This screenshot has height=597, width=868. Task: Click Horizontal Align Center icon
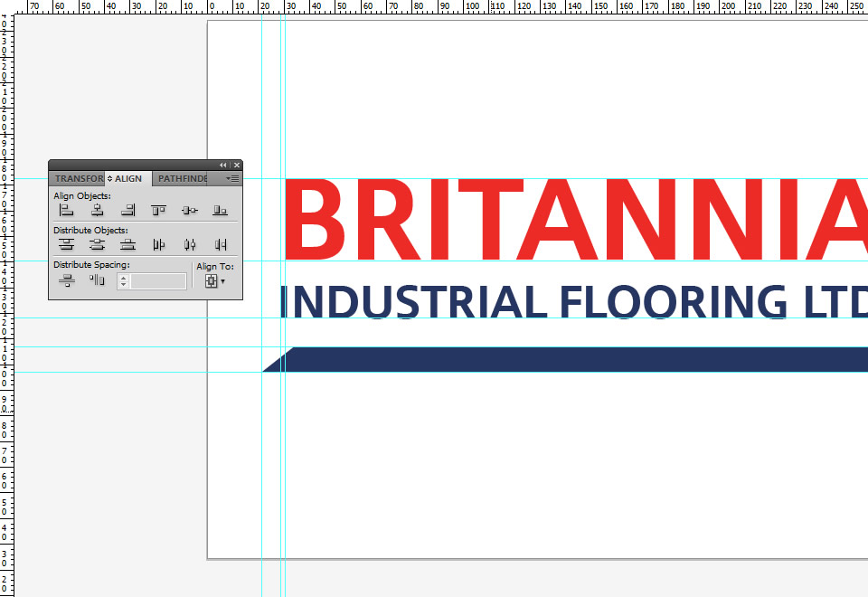pos(98,210)
